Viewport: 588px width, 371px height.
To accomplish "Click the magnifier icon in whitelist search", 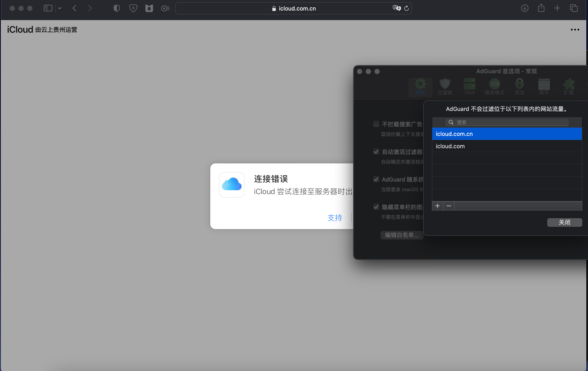I will [x=451, y=122].
